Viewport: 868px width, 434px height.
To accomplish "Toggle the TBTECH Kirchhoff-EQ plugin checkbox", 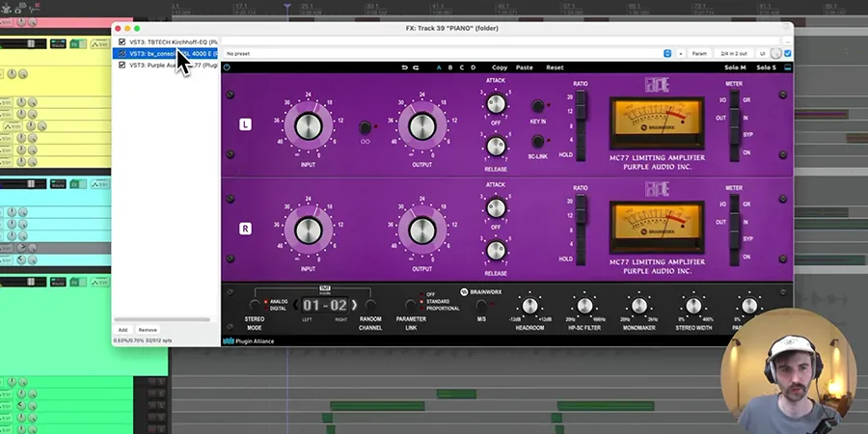I will point(122,42).
